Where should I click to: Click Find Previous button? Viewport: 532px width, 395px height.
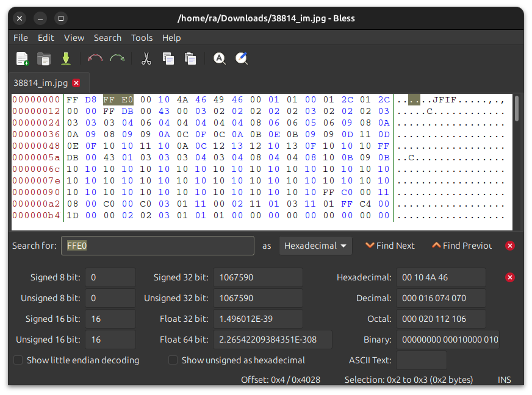click(462, 246)
